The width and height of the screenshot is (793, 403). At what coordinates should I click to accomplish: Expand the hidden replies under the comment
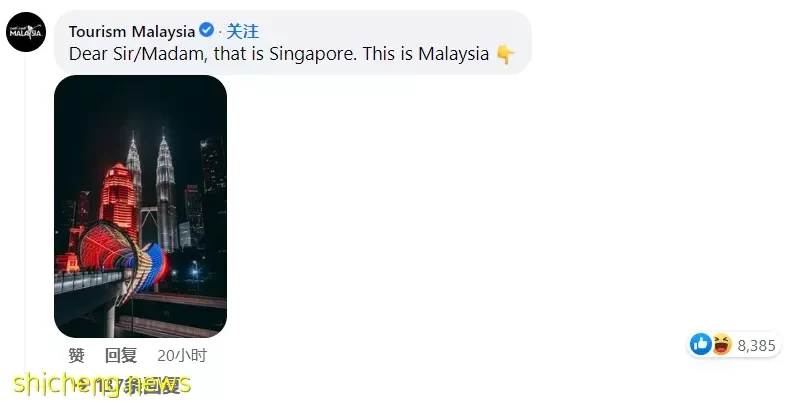[x=129, y=387]
